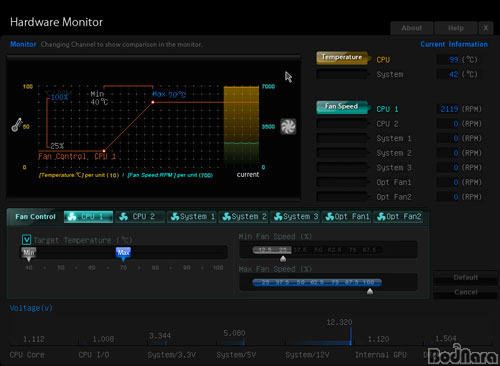Image resolution: width=500 pixels, height=366 pixels.
Task: Open the About dialog
Action: 412,28
